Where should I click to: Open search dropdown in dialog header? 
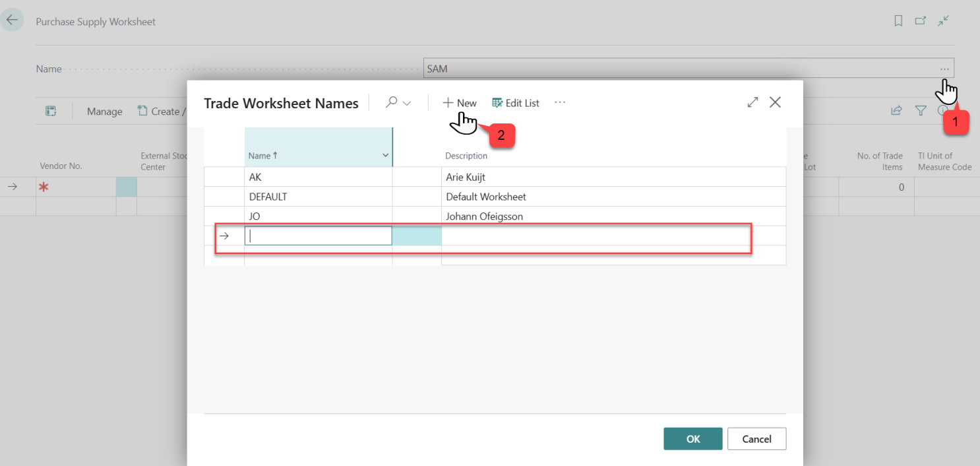pyautogui.click(x=398, y=103)
